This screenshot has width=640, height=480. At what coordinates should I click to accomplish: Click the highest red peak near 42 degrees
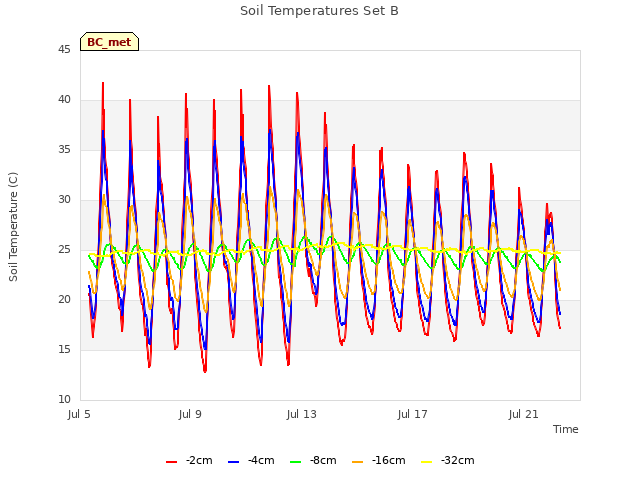tap(103, 83)
